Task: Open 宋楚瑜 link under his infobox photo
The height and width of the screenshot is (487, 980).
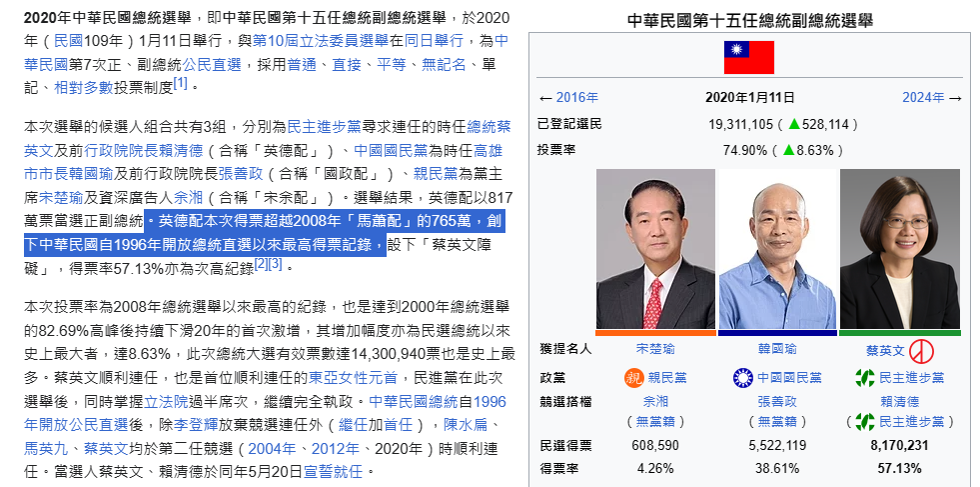Action: pyautogui.click(x=655, y=349)
